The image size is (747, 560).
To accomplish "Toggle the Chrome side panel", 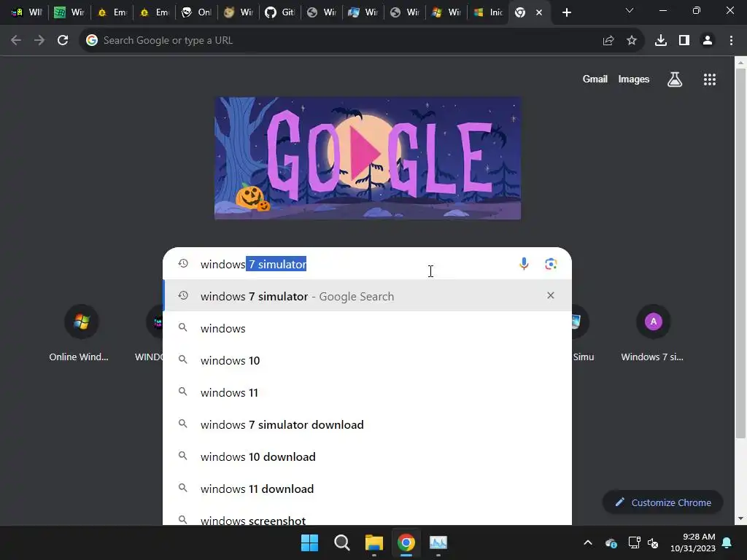I will coord(684,41).
